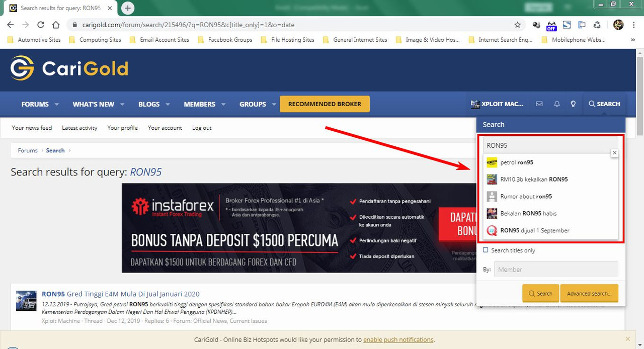The height and width of the screenshot is (349, 644).
Task: Clear the search suggestion list with X
Action: coord(614,153)
